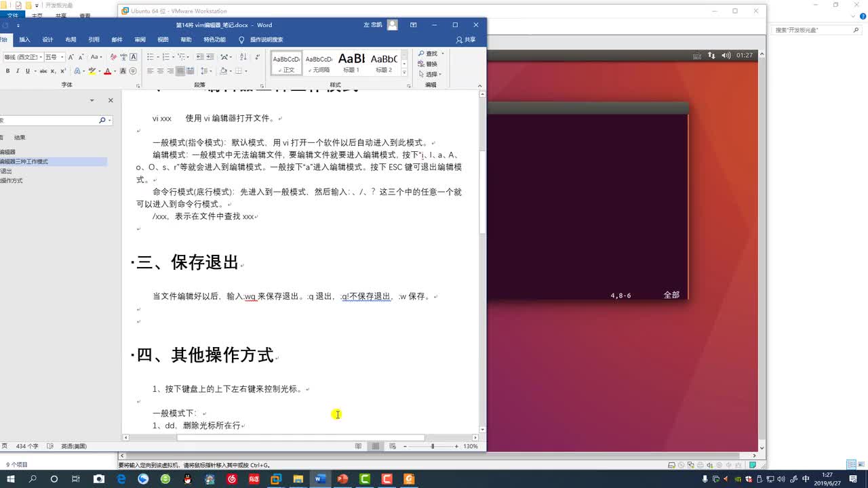Click the Ubuntu network indicator icon
This screenshot has height=488, width=868.
click(x=711, y=56)
